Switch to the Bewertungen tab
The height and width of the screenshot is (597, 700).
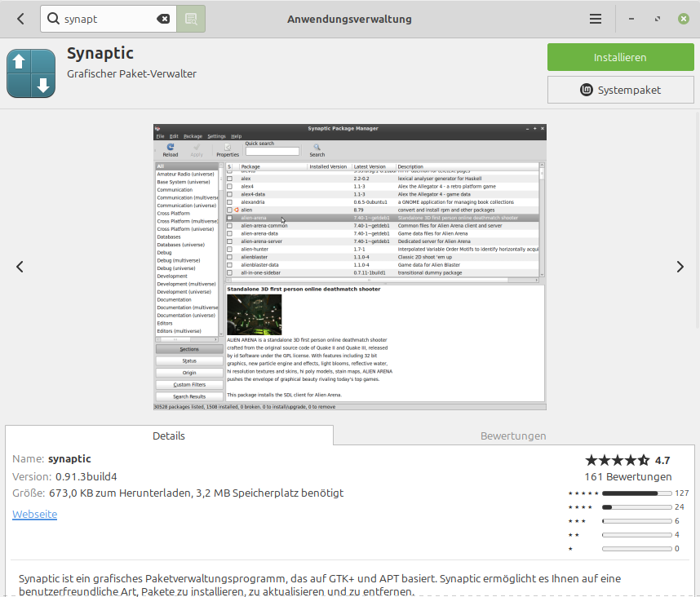point(513,436)
